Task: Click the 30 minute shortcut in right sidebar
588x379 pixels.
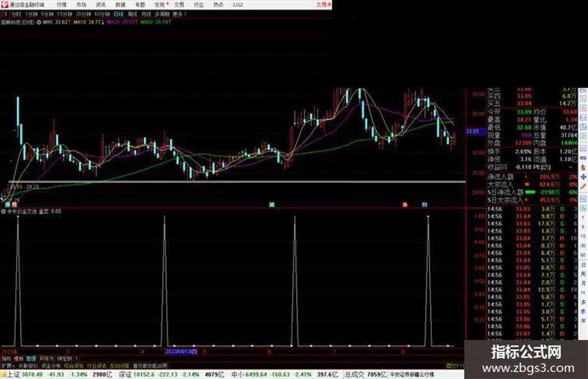Action: coord(583,246)
